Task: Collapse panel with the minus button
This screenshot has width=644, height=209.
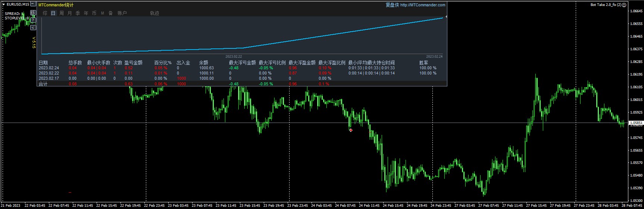Action: click(33, 4)
